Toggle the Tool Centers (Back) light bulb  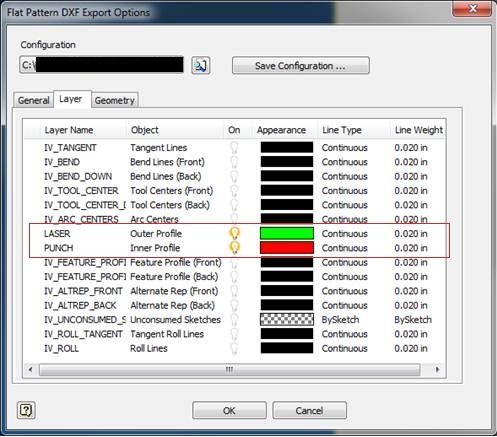pos(234,205)
